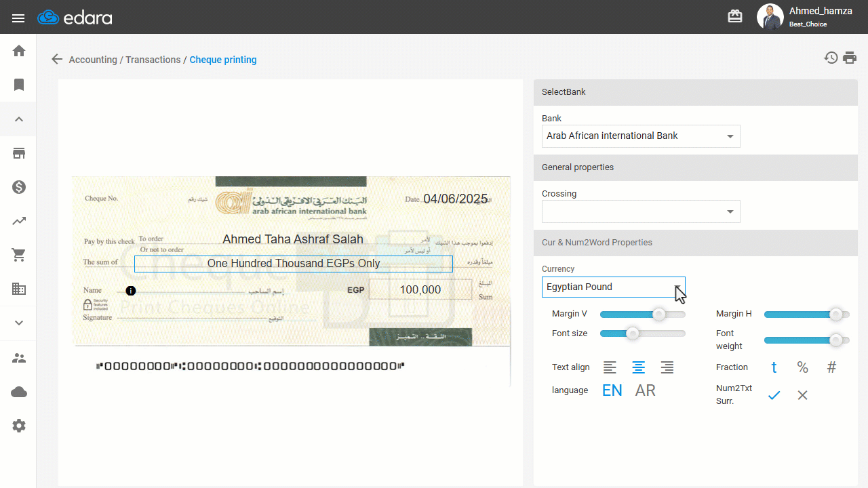
Task: Go to the Home sidebar icon
Action: coord(19,51)
